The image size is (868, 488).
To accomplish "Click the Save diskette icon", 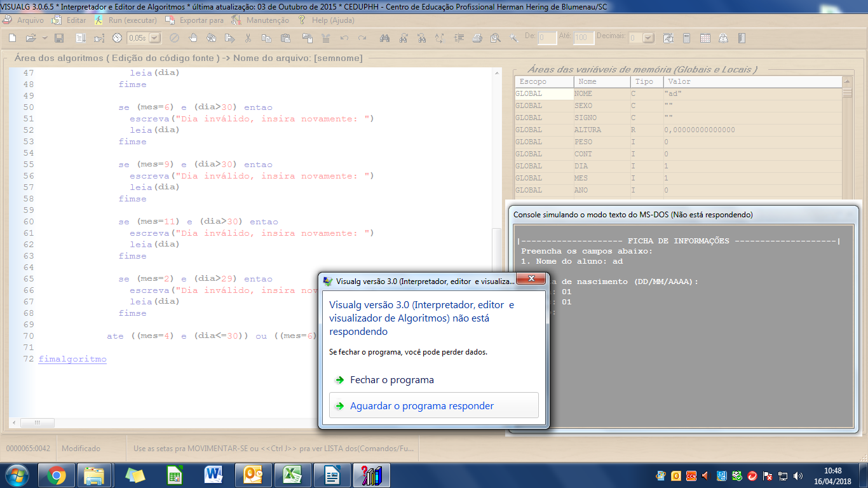I will [x=59, y=38].
